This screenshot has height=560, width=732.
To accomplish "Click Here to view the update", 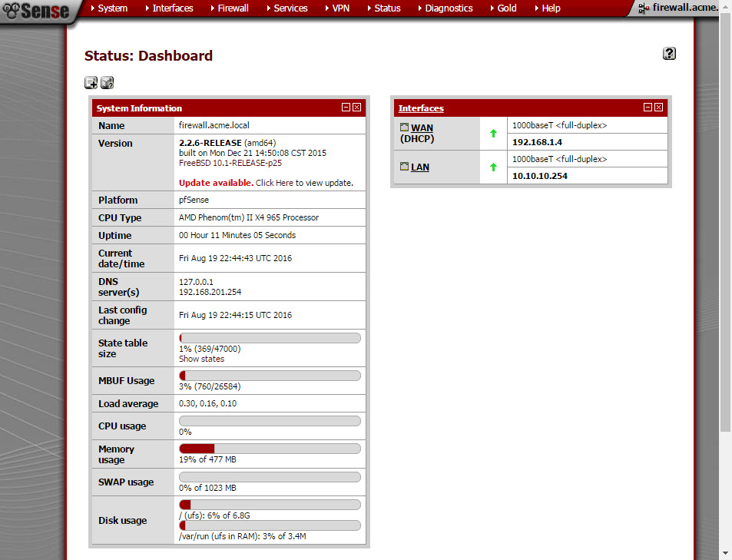I will pos(274,183).
